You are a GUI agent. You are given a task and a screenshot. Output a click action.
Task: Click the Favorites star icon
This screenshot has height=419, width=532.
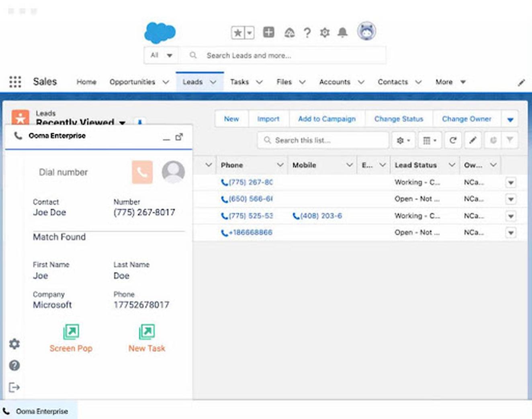(x=237, y=33)
